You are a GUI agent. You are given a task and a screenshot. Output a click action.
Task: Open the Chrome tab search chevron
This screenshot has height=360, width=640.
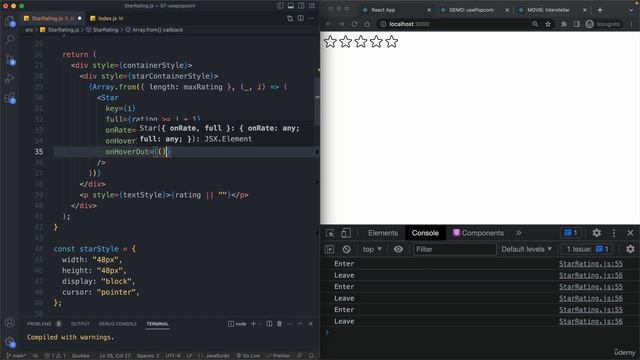(631, 10)
